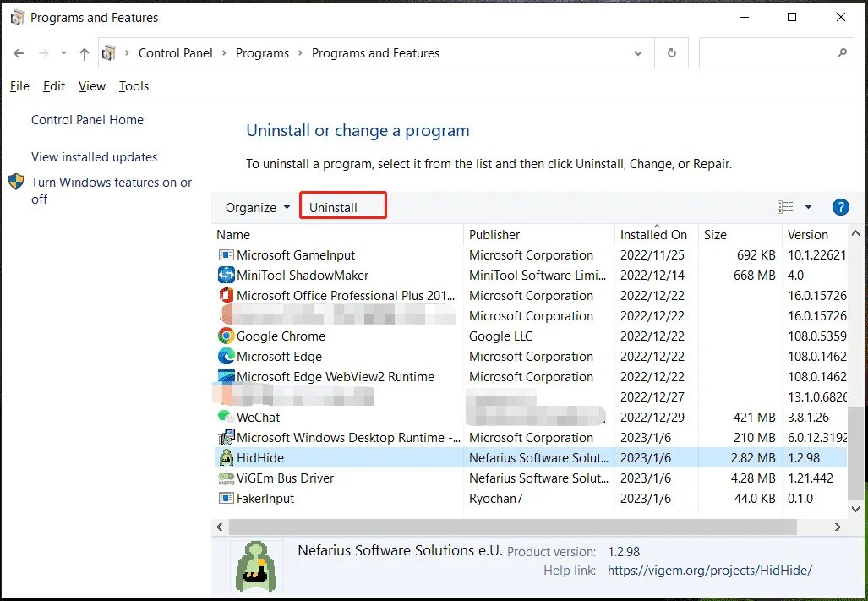Open the recent locations chevron
This screenshot has width=868, height=601.
(63, 53)
